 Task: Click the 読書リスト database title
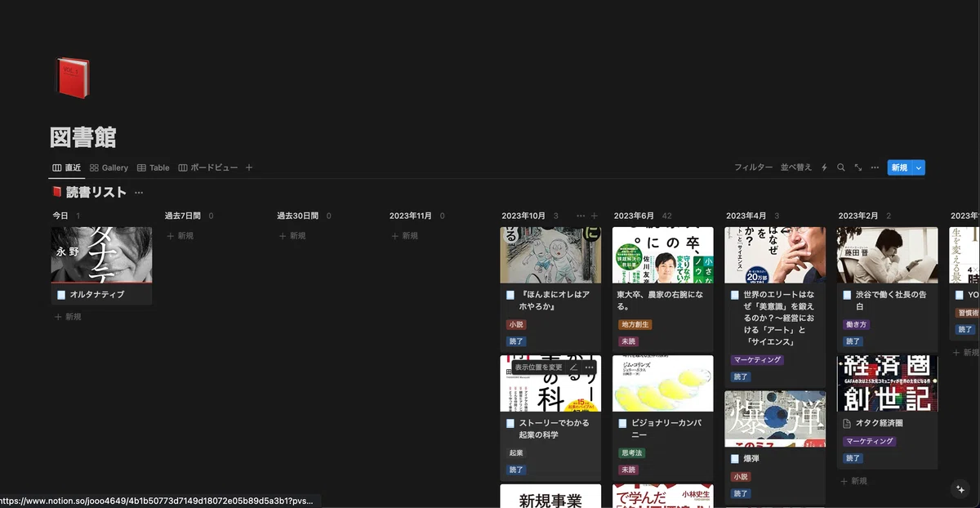96,193
